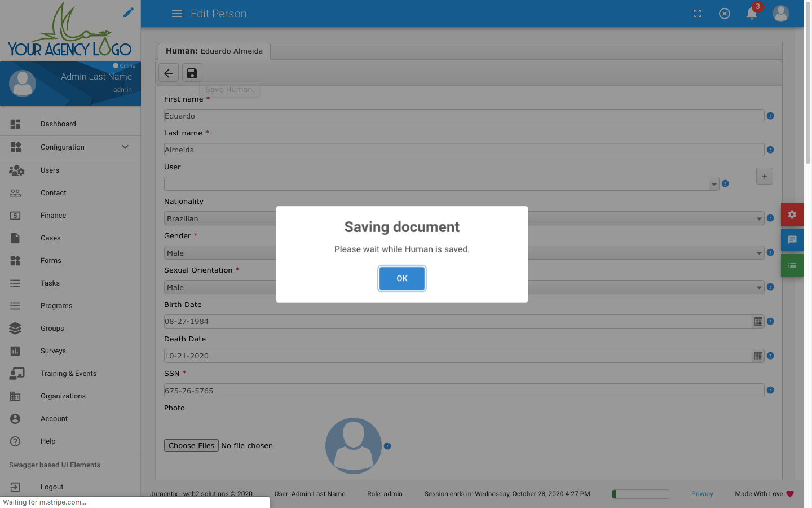Open Sexual Orientation dropdown

click(x=464, y=287)
